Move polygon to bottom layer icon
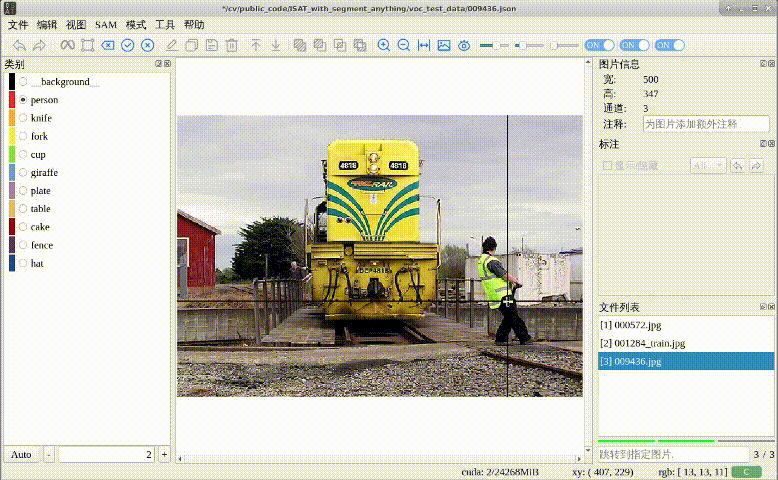 (276, 46)
